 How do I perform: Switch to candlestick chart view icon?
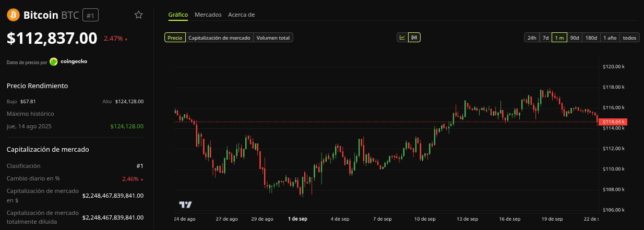click(414, 38)
